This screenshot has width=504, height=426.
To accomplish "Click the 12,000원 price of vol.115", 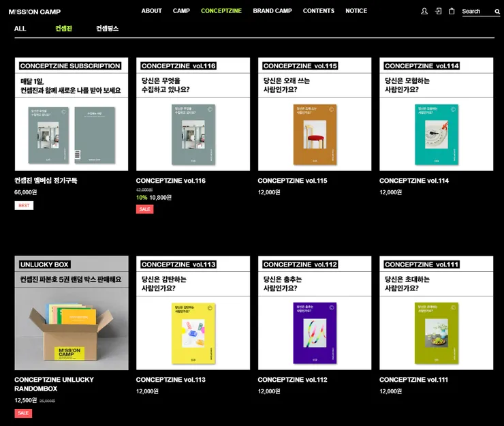I will coord(269,192).
